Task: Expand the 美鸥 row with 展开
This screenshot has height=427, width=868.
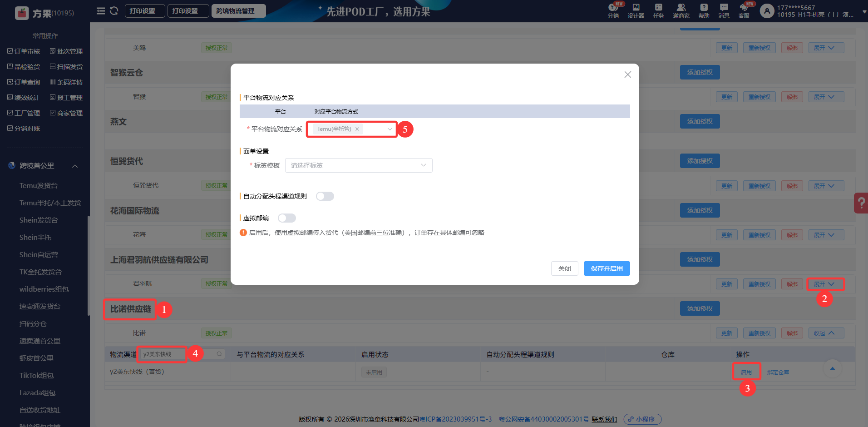Action: point(826,48)
